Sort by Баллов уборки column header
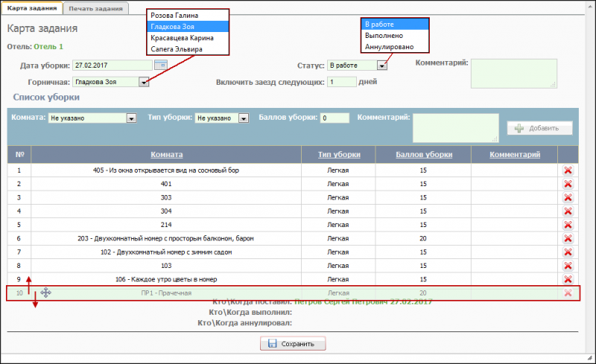 pyautogui.click(x=424, y=154)
